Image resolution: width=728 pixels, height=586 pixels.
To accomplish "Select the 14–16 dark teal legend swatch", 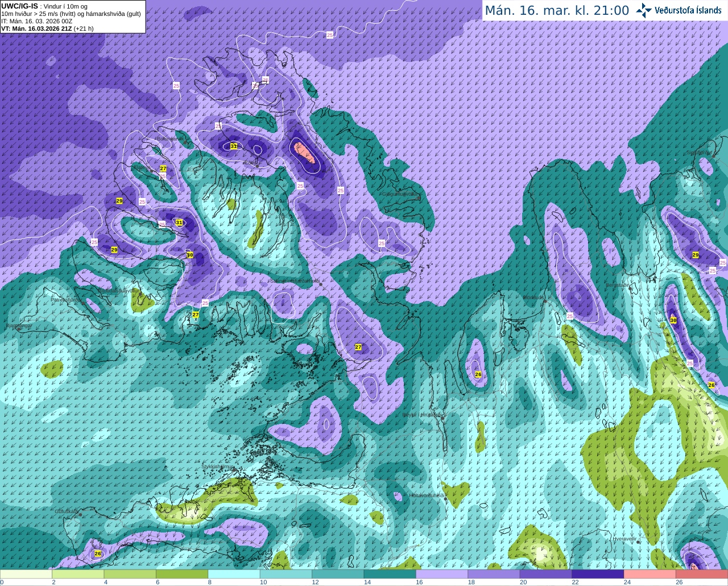I will (390, 574).
